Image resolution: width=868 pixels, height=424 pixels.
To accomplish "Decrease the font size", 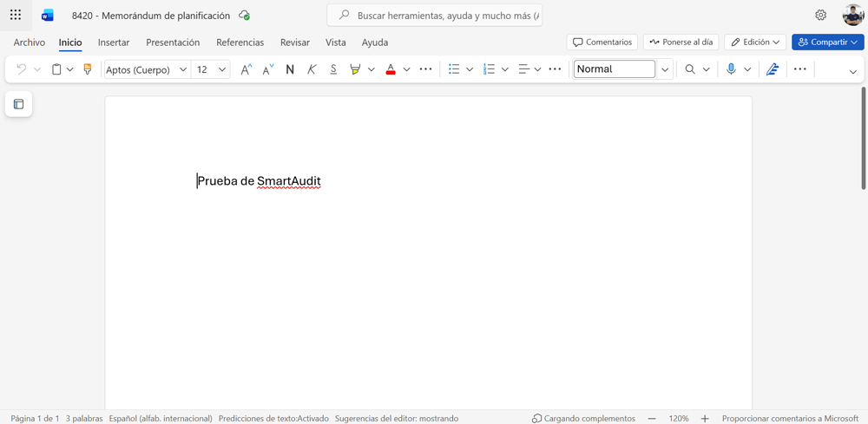I will (x=268, y=69).
